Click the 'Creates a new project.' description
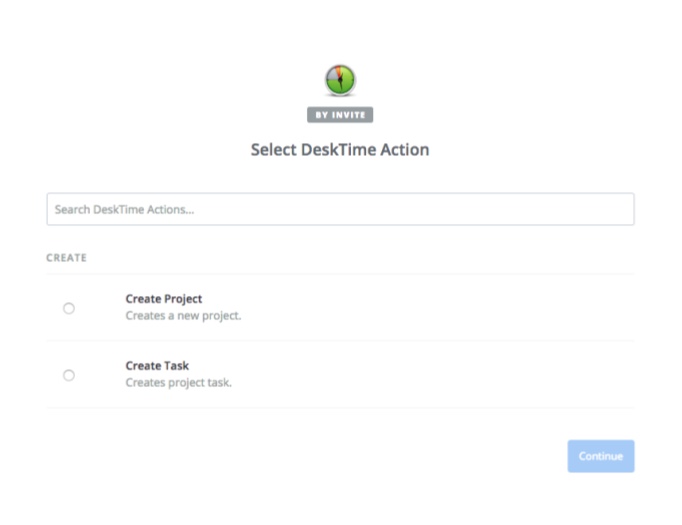 tap(183, 316)
